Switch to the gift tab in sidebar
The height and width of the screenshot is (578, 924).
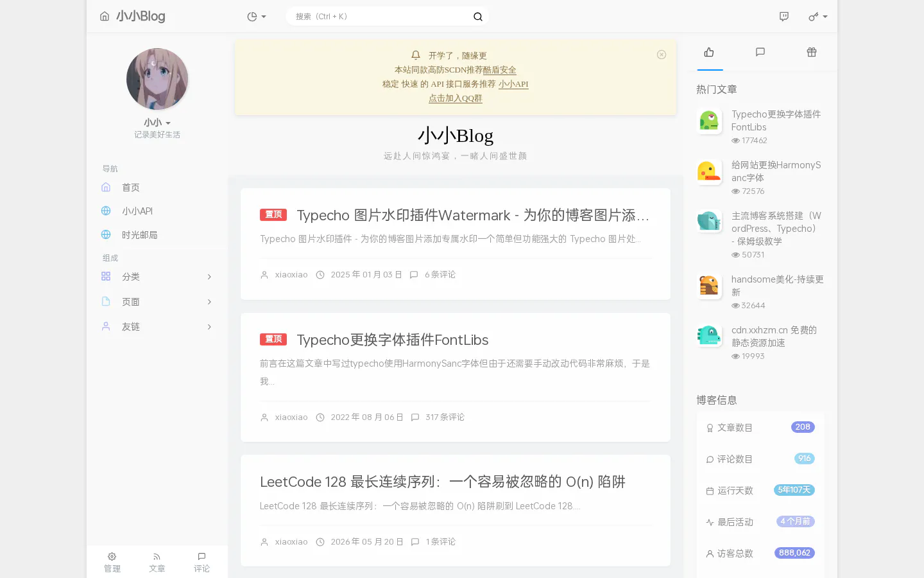(812, 52)
